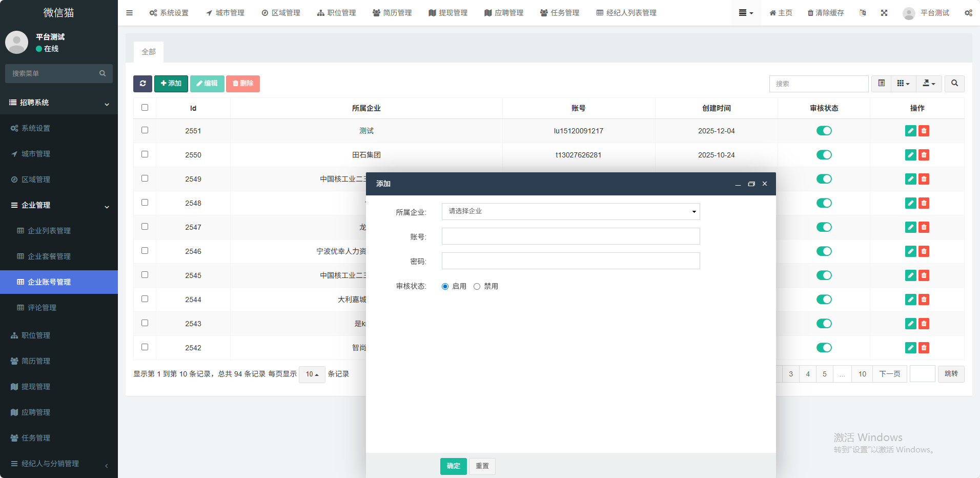The image size is (980, 478).
Task: Open the page size dropdown showing 10
Action: (312, 374)
